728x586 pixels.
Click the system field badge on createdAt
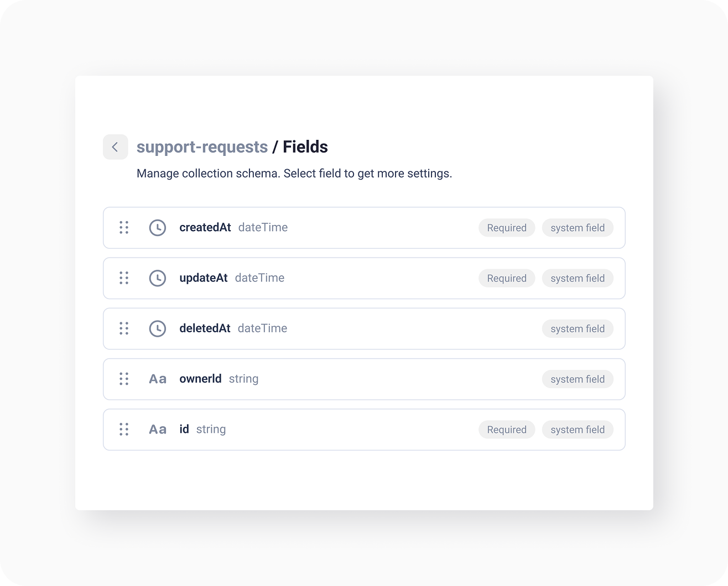[577, 227]
